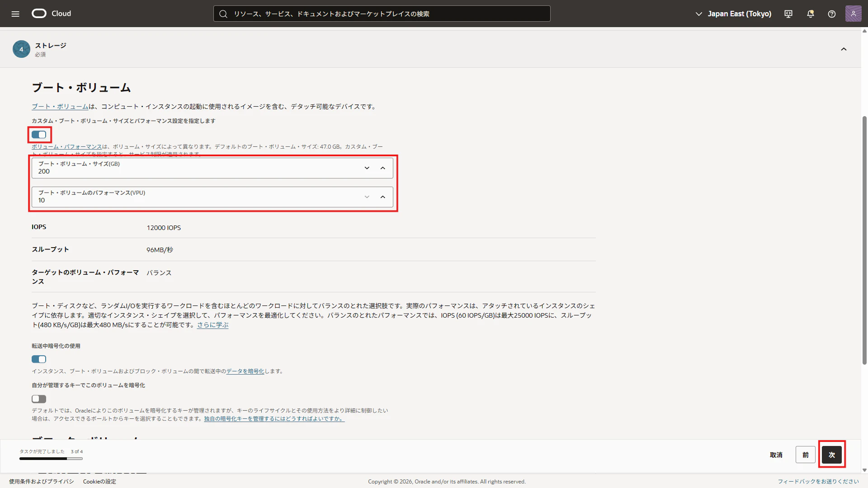This screenshot has height=488, width=868.
Task: Click the resource search input box
Action: (382, 14)
